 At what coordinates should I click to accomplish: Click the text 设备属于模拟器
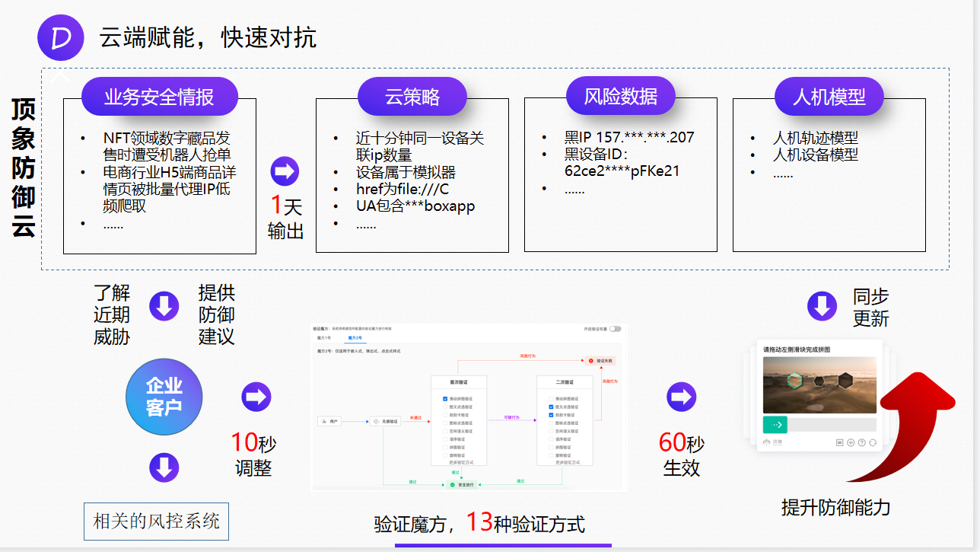tap(406, 173)
